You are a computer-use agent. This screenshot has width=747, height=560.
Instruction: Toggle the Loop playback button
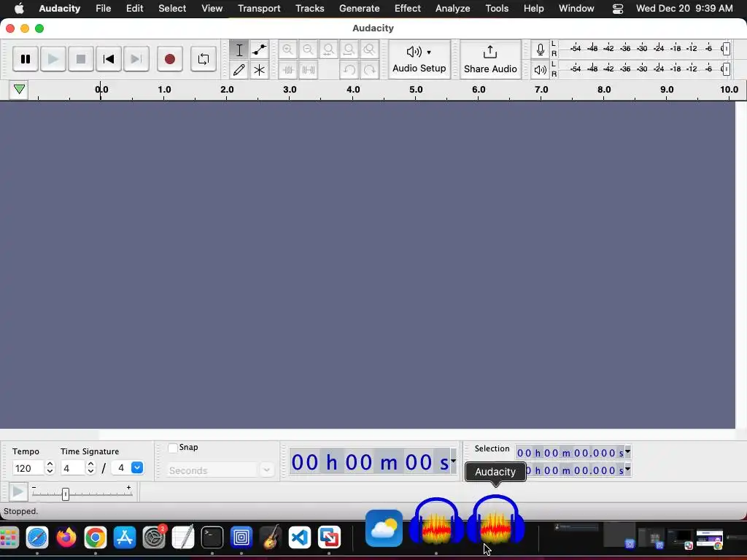204,59
